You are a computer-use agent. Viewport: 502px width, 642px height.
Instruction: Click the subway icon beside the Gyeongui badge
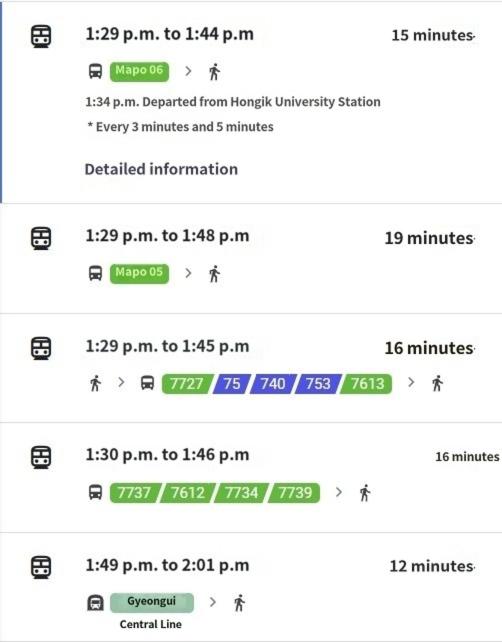tap(95, 603)
